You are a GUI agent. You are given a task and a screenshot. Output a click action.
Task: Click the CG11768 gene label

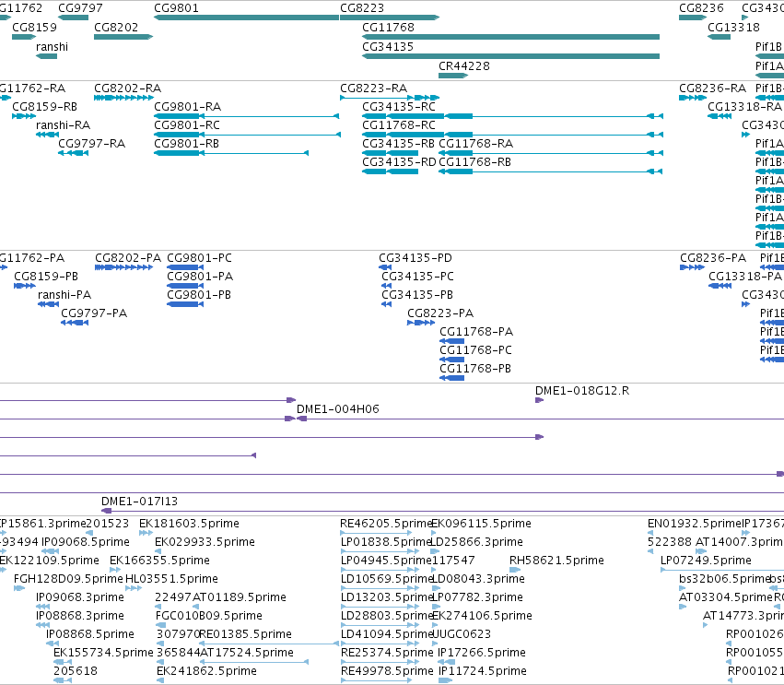click(388, 27)
